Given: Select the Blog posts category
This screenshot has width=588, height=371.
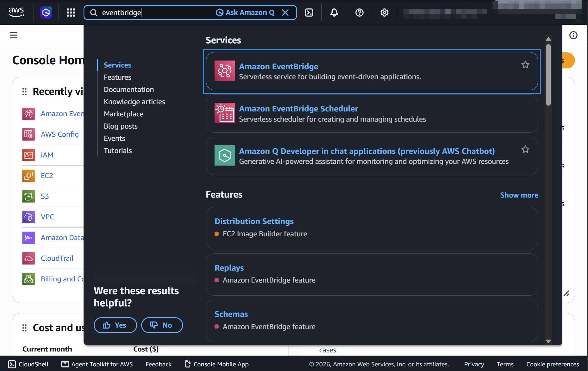Looking at the screenshot, I should pos(121,126).
